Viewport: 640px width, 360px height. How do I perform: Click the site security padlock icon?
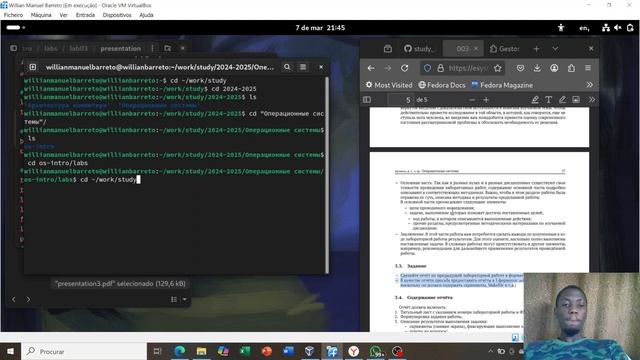[440, 68]
